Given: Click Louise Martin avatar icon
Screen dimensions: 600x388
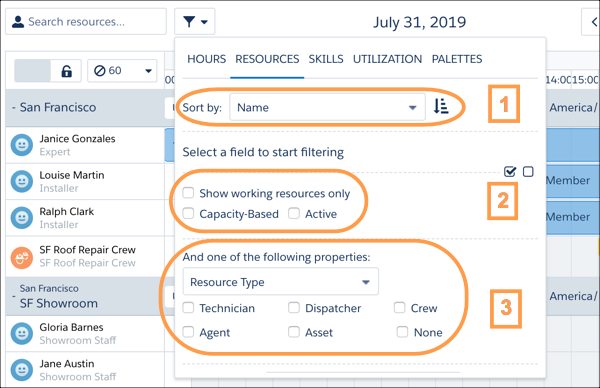Looking at the screenshot, I should [22, 181].
